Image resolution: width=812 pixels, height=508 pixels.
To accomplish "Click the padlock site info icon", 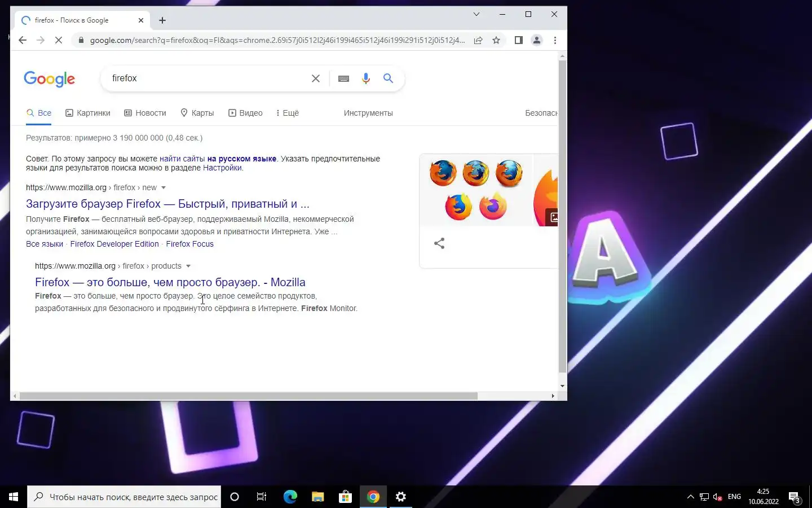I will tap(81, 40).
